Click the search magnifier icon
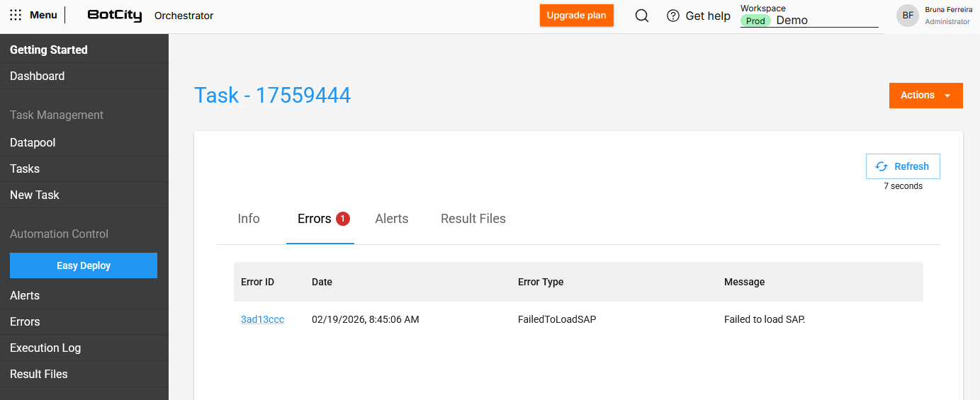 tap(642, 16)
